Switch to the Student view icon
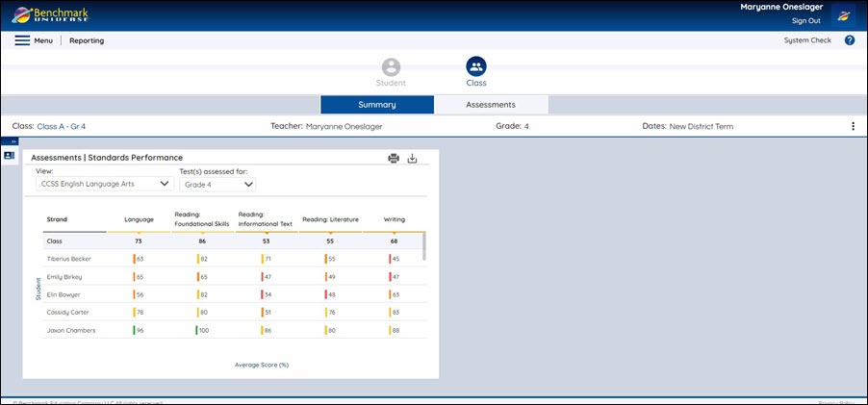This screenshot has height=405, width=868. point(391,67)
